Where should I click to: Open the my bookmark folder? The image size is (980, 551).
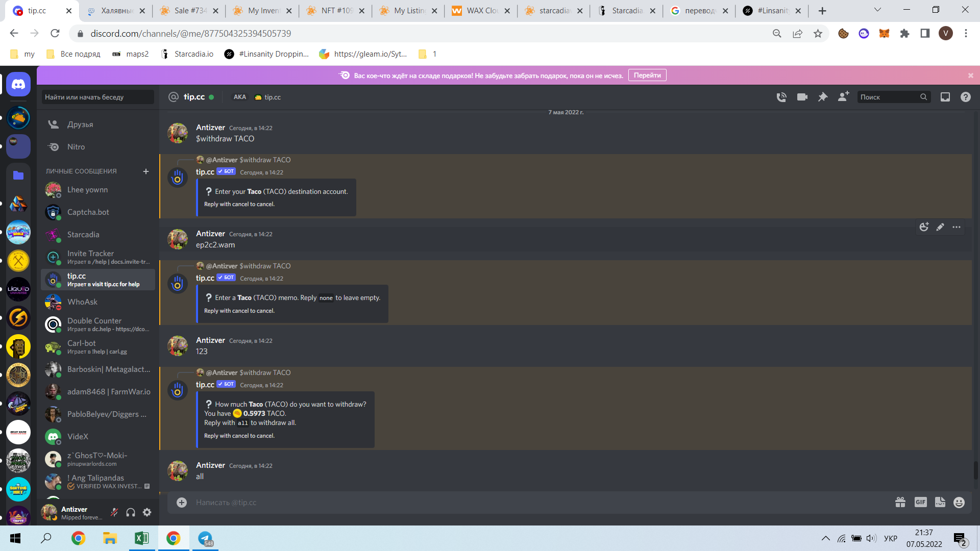(x=22, y=54)
